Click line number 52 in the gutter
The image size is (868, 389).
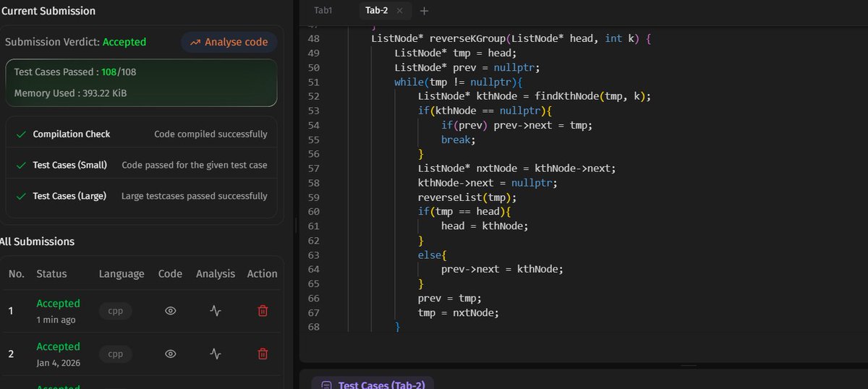coord(313,96)
